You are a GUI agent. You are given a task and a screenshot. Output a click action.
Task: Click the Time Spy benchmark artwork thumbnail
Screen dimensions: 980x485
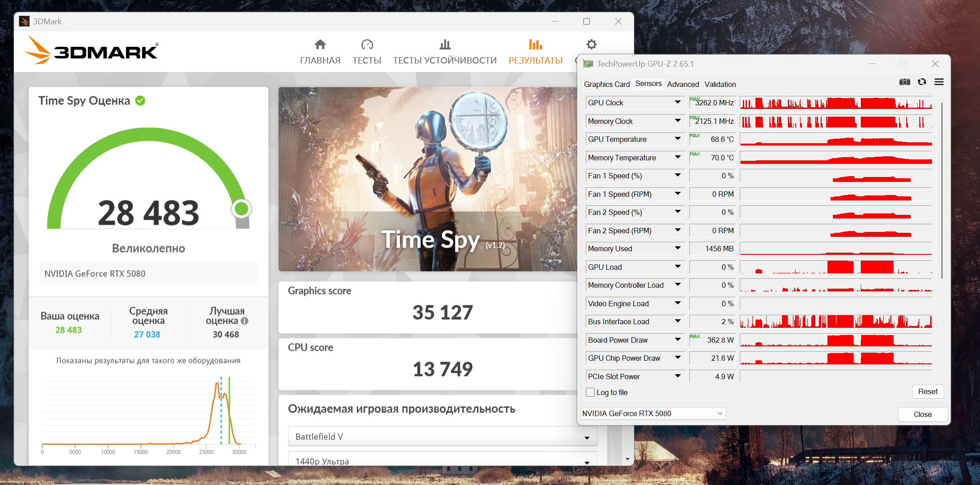[x=427, y=179]
